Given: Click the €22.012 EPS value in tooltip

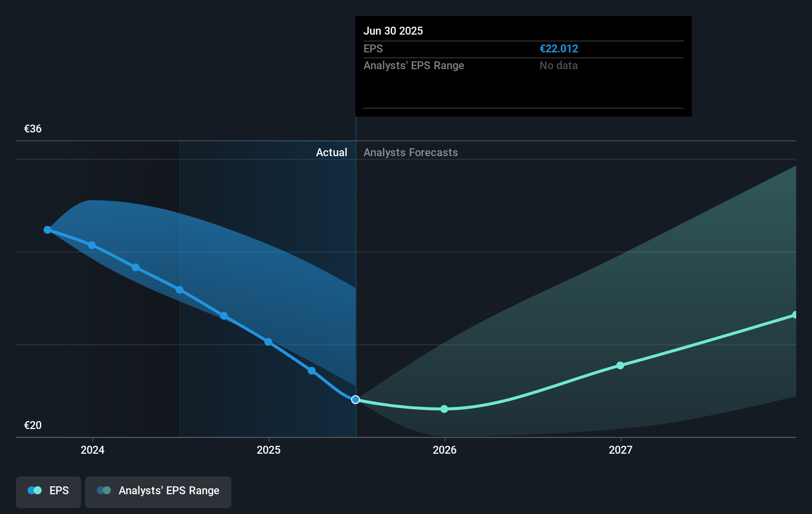Looking at the screenshot, I should (559, 49).
